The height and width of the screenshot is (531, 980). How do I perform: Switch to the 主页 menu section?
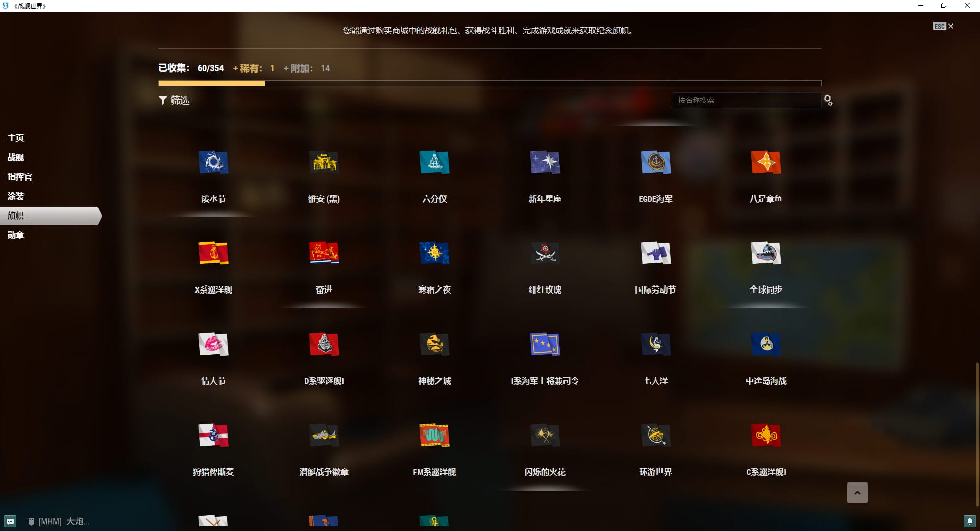(x=16, y=138)
